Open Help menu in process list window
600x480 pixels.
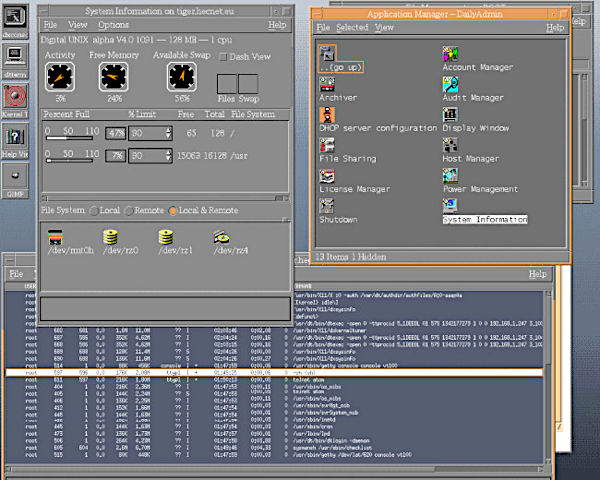pos(538,274)
